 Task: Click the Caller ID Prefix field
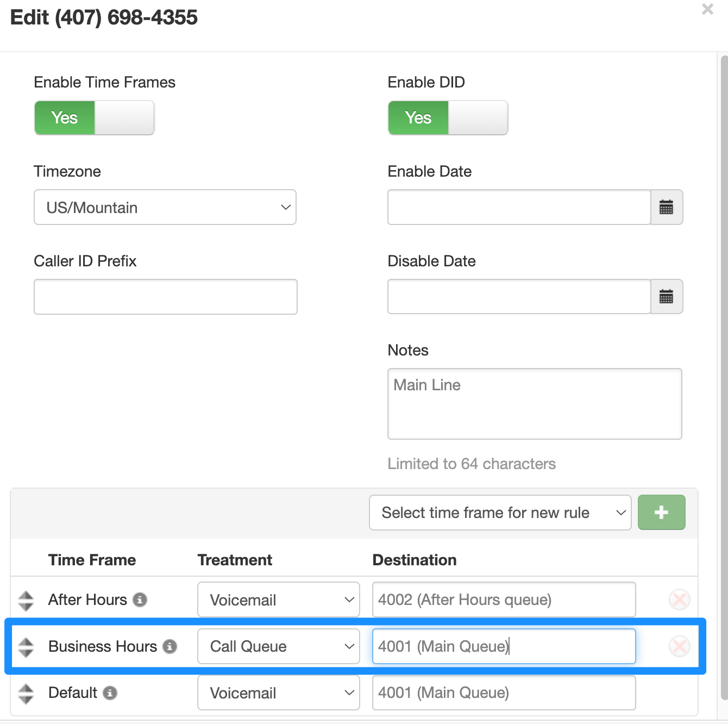pyautogui.click(x=165, y=296)
